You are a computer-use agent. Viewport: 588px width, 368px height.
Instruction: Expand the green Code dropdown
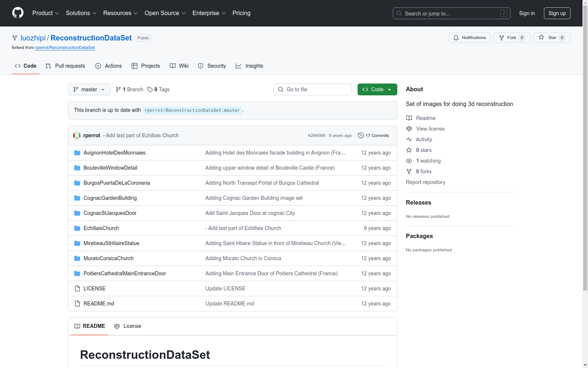(377, 89)
